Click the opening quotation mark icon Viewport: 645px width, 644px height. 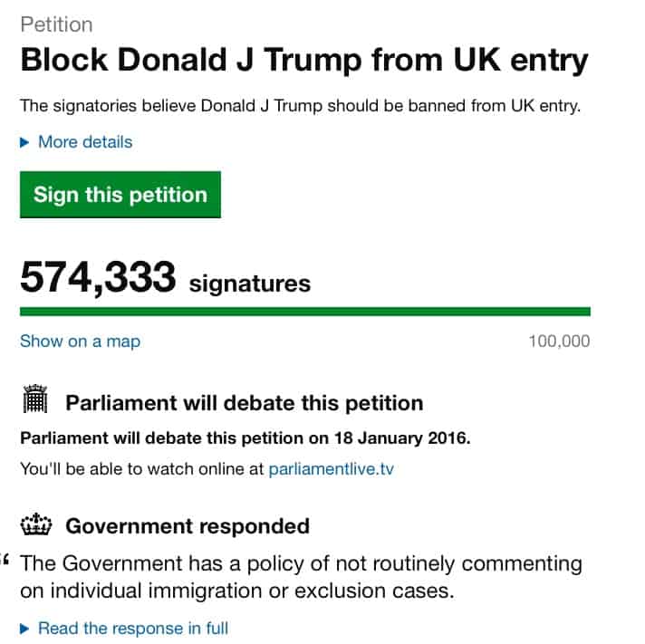[5, 559]
